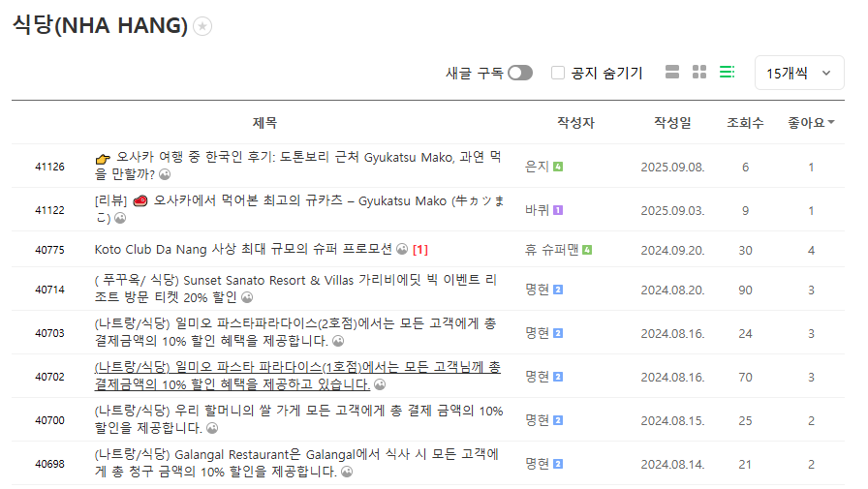Click the view count 70
Screen dimensions: 868x489
[x=745, y=378]
